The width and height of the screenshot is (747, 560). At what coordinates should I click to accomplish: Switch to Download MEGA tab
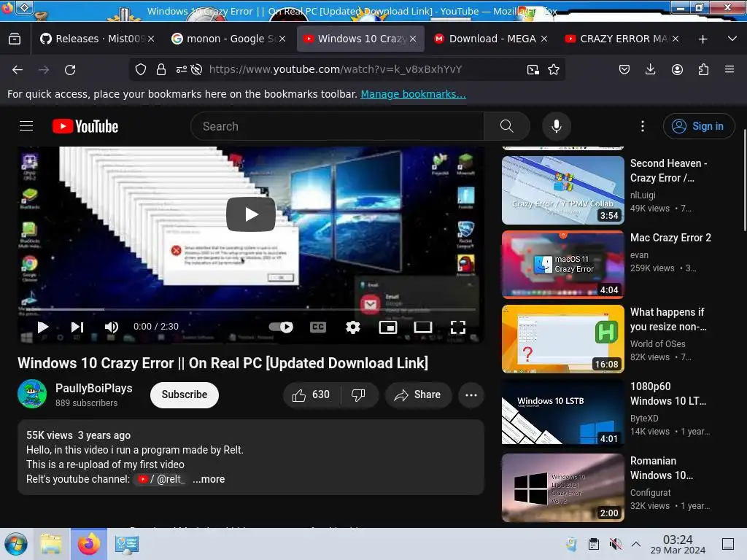coord(491,39)
